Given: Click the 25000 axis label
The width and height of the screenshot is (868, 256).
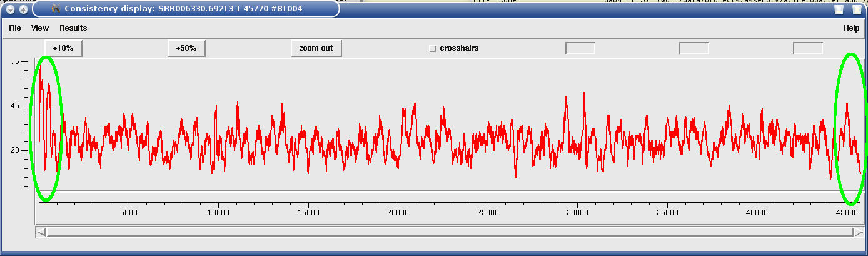Looking at the screenshot, I should click(487, 213).
